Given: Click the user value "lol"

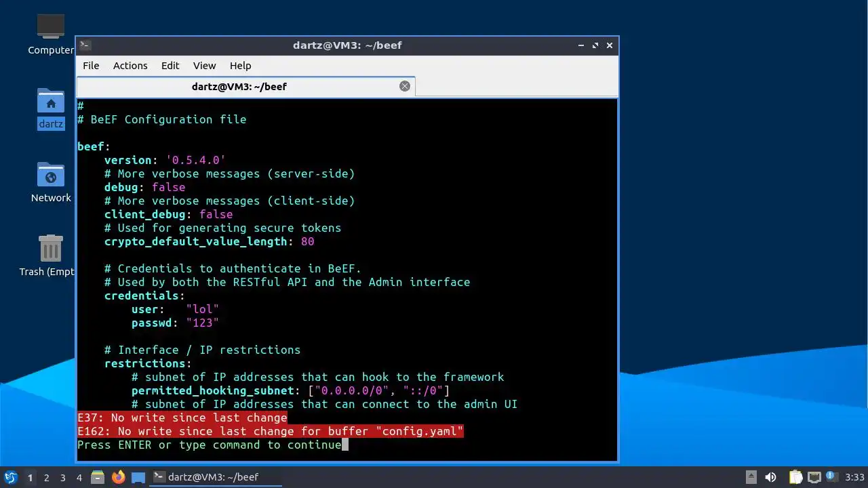Looking at the screenshot, I should (202, 309).
